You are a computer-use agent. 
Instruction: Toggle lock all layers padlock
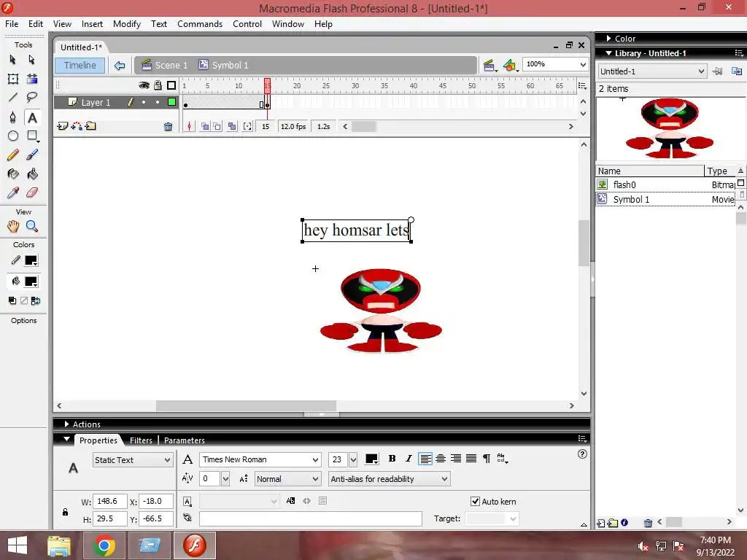[158, 85]
